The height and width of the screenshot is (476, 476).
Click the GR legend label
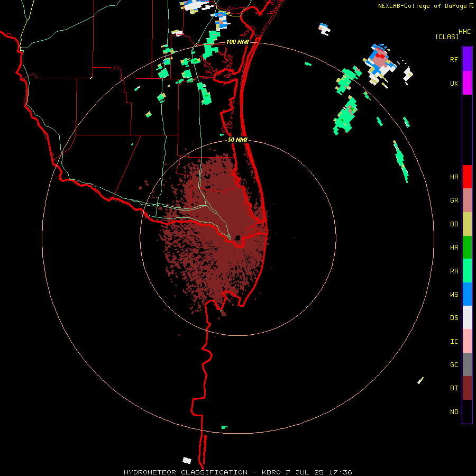click(x=454, y=200)
